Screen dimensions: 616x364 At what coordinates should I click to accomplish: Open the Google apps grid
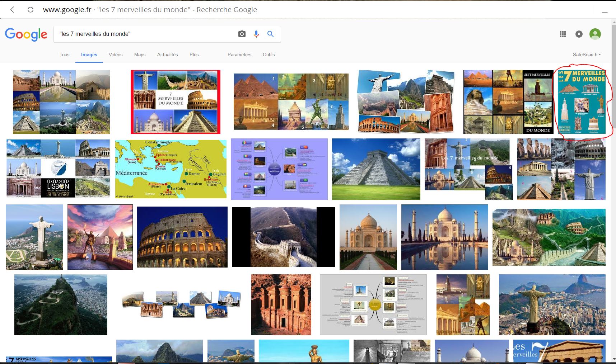tap(563, 34)
